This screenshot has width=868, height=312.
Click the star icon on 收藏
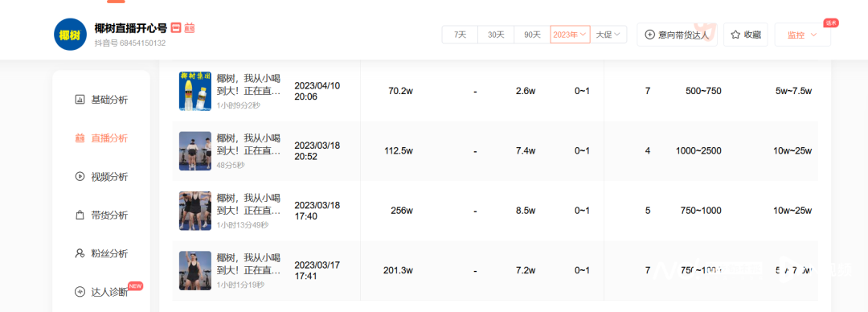coord(735,35)
